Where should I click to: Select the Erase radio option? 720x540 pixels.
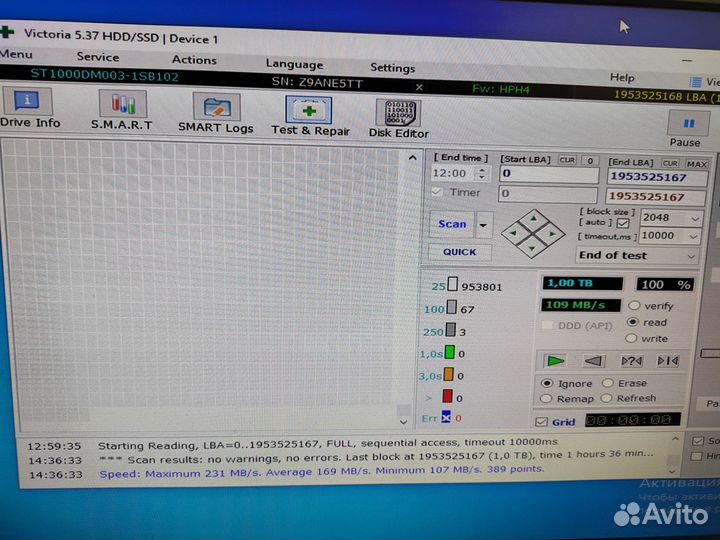click(x=608, y=382)
